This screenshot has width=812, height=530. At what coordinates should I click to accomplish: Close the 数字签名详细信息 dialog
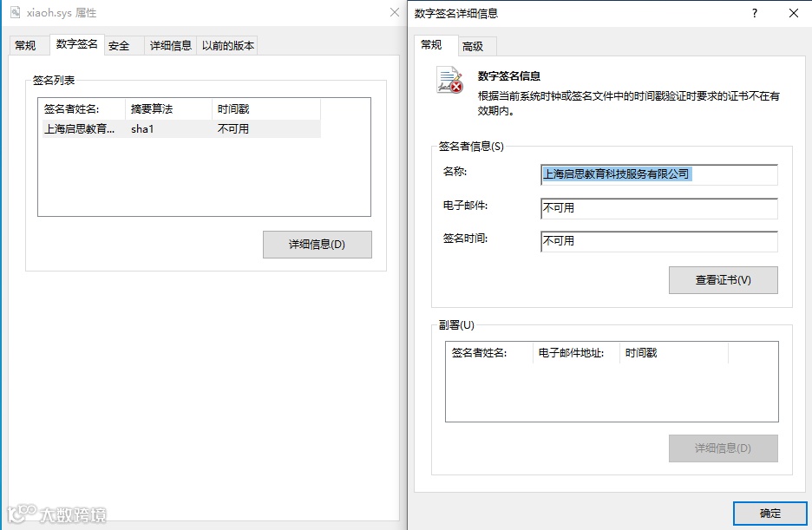point(794,13)
